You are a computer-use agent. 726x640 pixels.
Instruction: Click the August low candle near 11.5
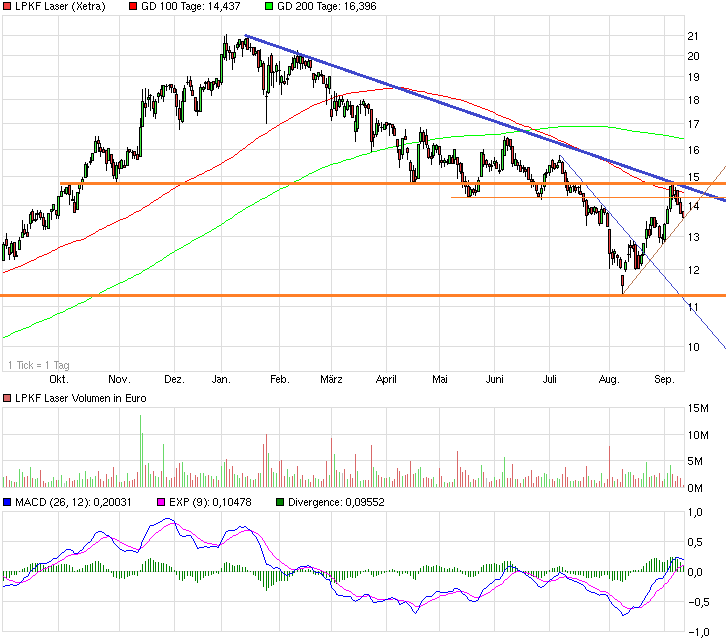pos(623,283)
